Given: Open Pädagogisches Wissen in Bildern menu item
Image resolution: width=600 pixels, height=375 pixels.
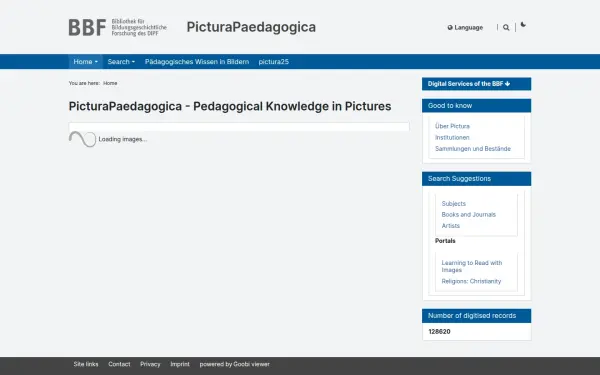Looking at the screenshot, I should [197, 62].
